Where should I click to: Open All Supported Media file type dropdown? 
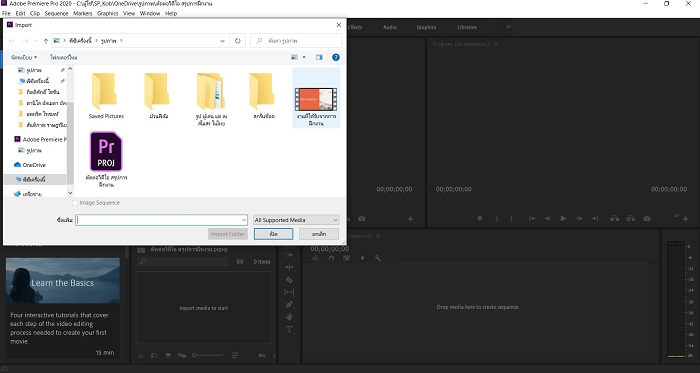[x=296, y=220]
